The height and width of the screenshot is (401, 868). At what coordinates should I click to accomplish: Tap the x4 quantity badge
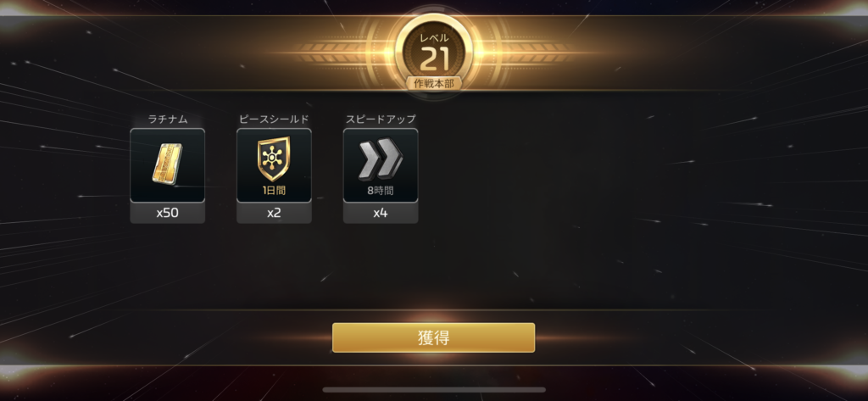(381, 214)
